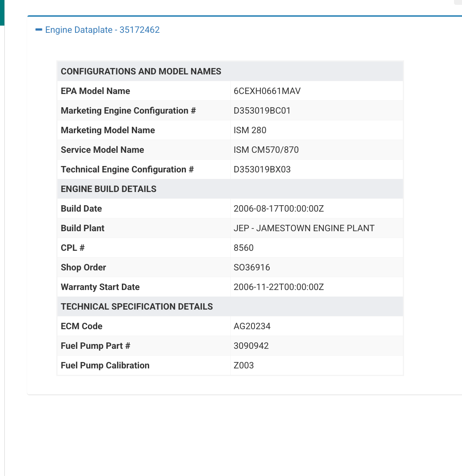Click the Build Plant row label
Viewport: 462px width, 476px height.
coord(82,228)
